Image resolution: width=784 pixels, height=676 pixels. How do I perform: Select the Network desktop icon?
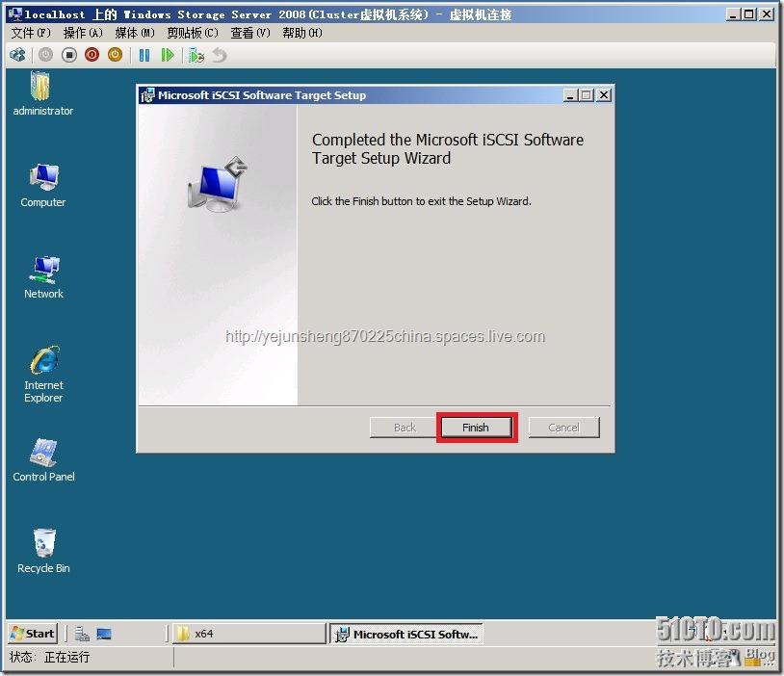point(43,277)
